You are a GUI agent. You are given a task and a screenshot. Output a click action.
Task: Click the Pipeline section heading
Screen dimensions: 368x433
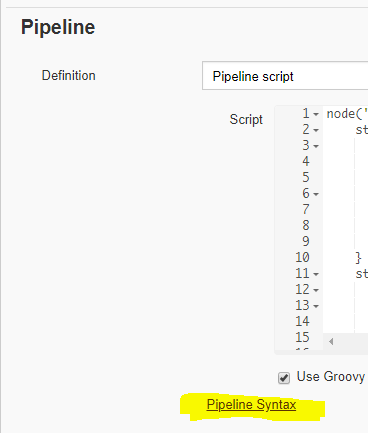click(58, 27)
